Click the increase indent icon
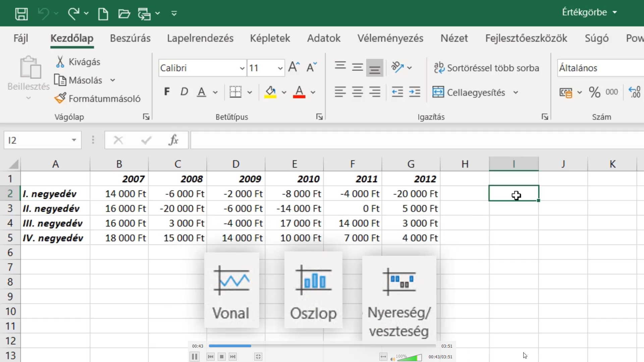 coord(415,92)
